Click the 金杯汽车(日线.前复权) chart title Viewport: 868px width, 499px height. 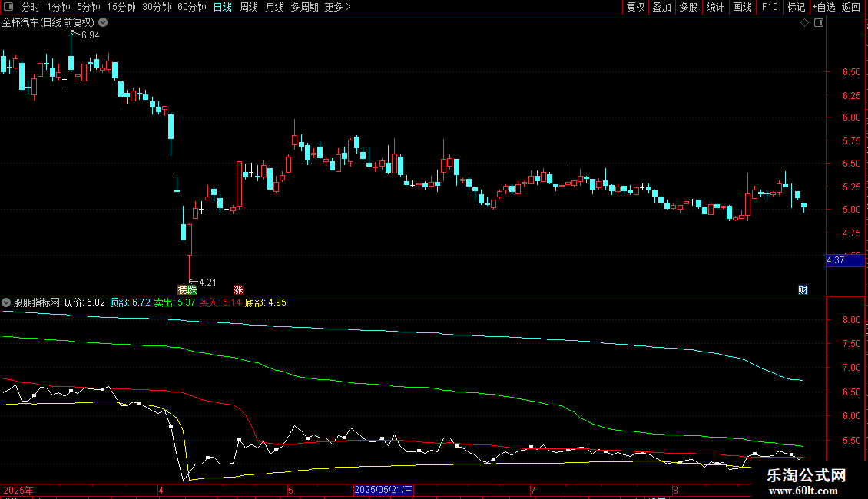pos(48,23)
